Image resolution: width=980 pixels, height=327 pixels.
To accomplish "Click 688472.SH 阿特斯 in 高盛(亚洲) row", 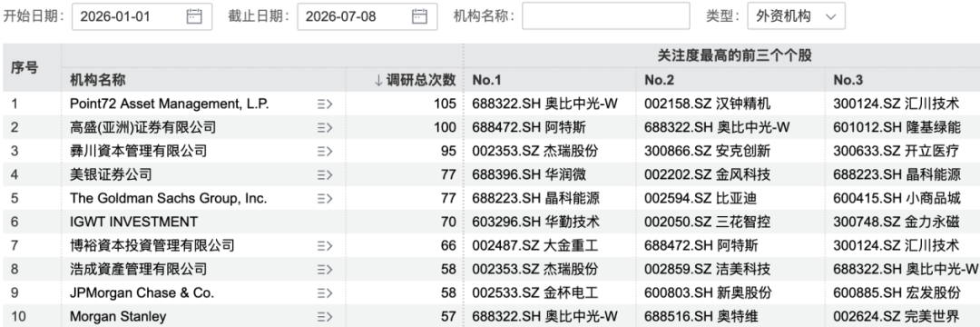I will tap(529, 127).
